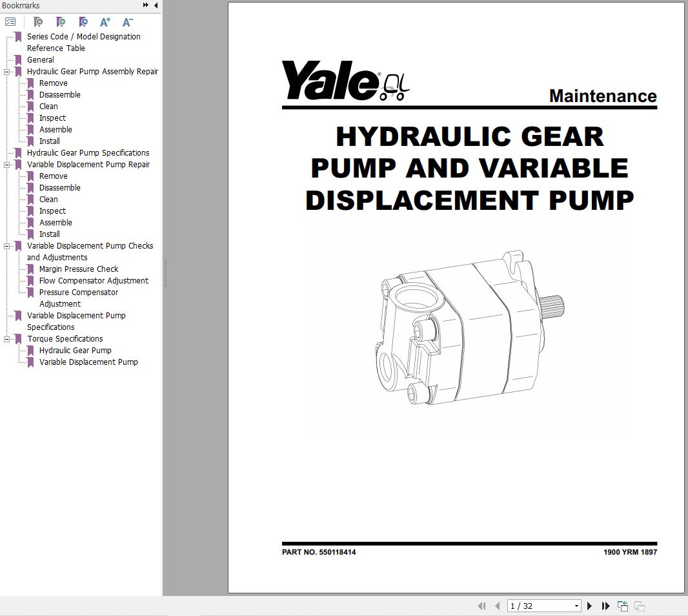
Task: Increase bookmark text size with A+
Action: tap(105, 22)
